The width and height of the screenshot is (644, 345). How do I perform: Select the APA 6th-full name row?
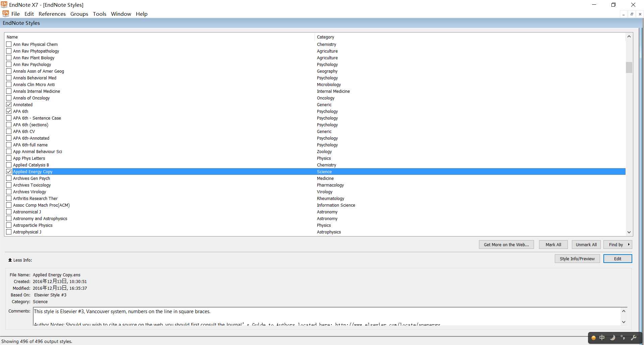(x=315, y=145)
